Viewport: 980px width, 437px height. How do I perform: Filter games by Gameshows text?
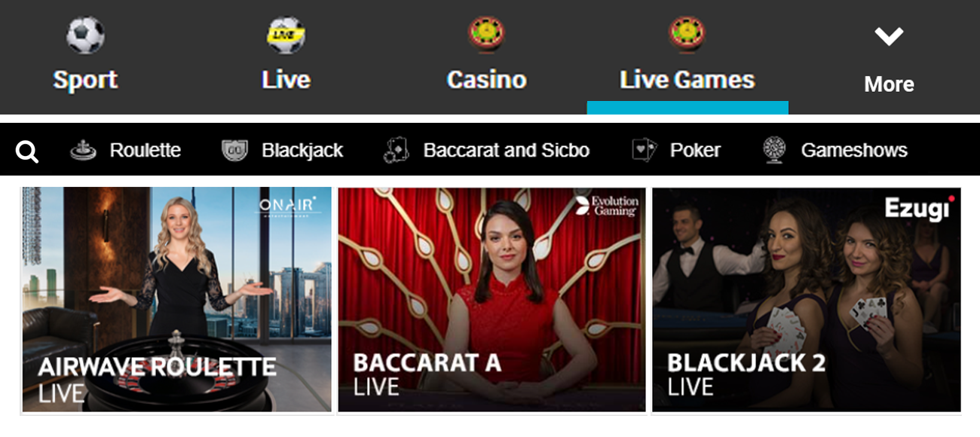coord(854,151)
